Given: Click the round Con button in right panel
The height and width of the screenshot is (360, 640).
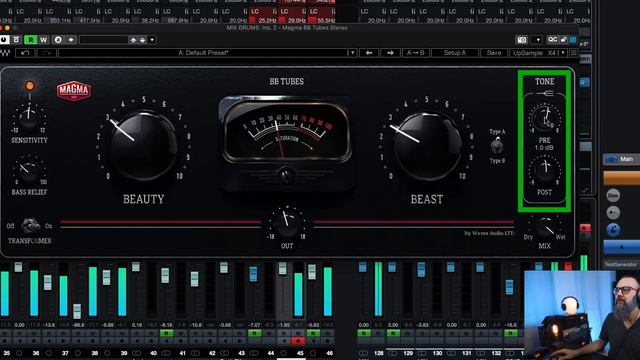Looking at the screenshot, I should [613, 196].
